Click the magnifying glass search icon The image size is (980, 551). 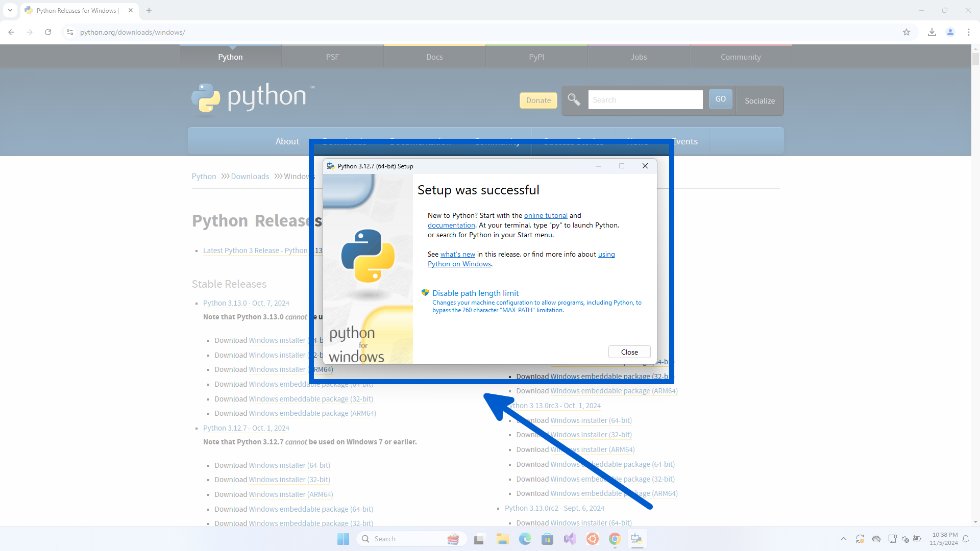[573, 99]
